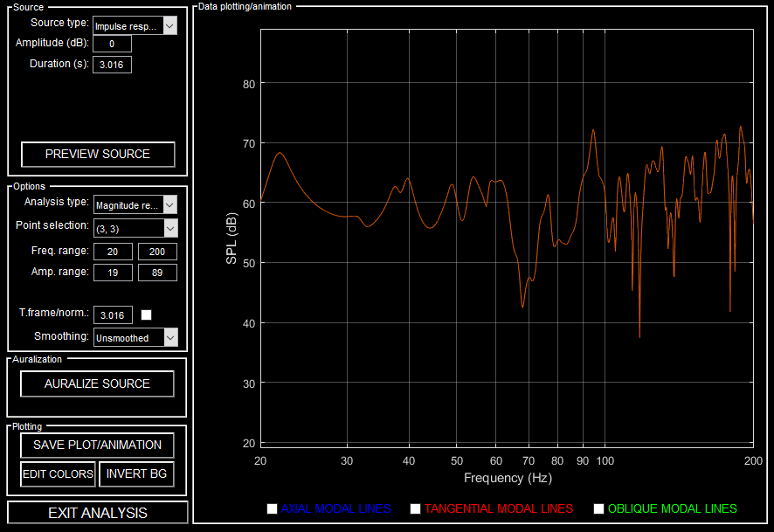Click the EDIT COLORS button
The width and height of the screenshot is (774, 532).
click(x=58, y=474)
